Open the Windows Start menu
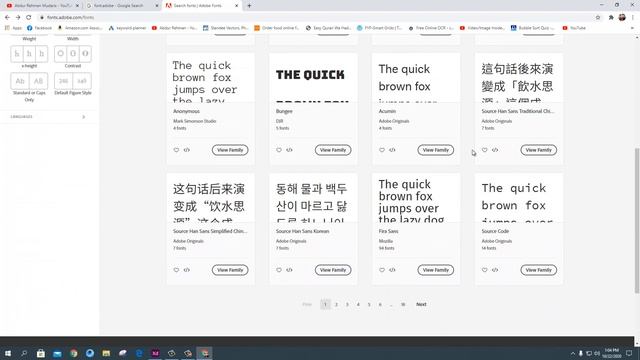This screenshot has width=640, height=360. (x=8, y=353)
